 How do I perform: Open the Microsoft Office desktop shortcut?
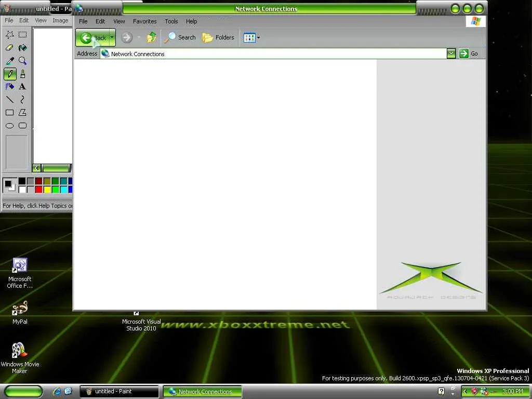pyautogui.click(x=20, y=273)
